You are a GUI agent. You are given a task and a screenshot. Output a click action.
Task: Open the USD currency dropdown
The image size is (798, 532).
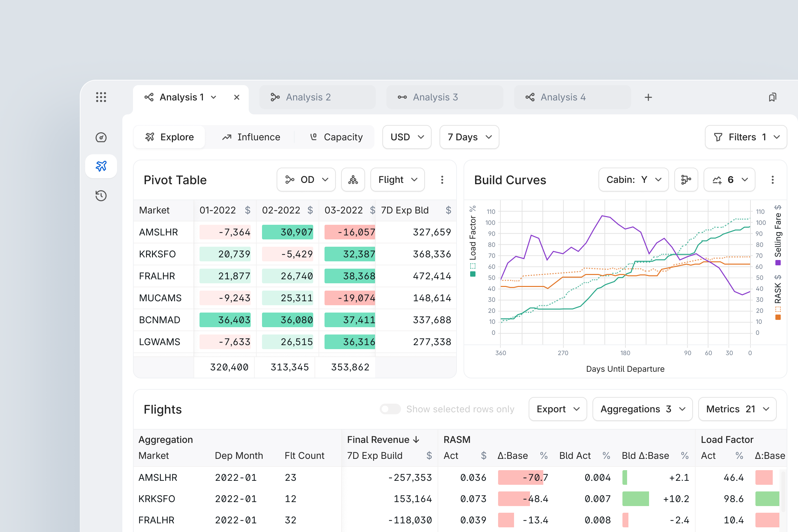click(x=406, y=137)
